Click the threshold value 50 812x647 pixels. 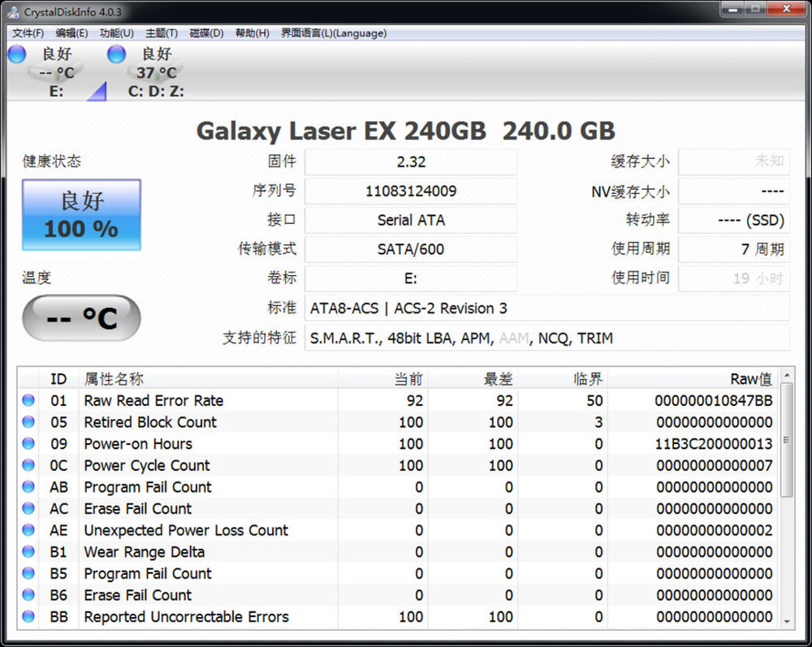594,401
